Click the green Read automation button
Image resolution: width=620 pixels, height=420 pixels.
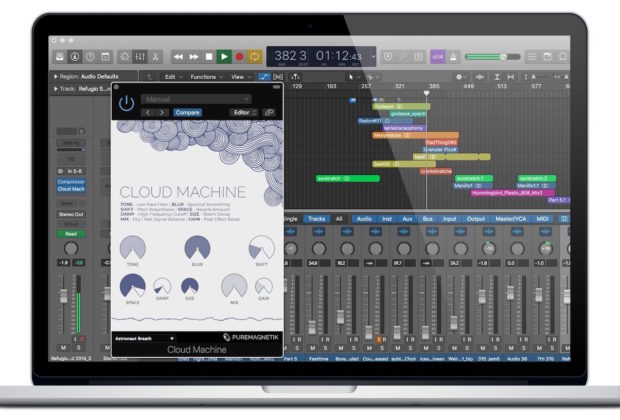[71, 234]
